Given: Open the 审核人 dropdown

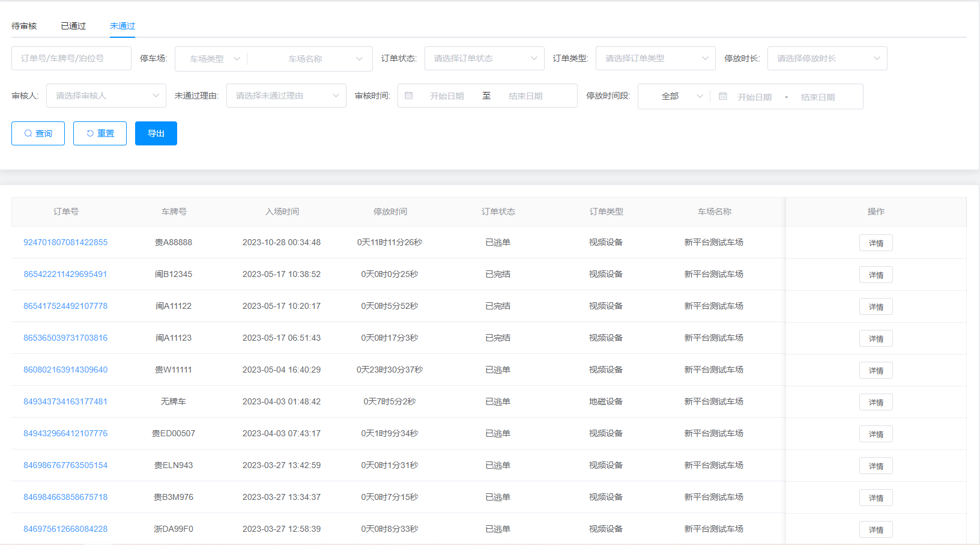Looking at the screenshot, I should pyautogui.click(x=106, y=96).
